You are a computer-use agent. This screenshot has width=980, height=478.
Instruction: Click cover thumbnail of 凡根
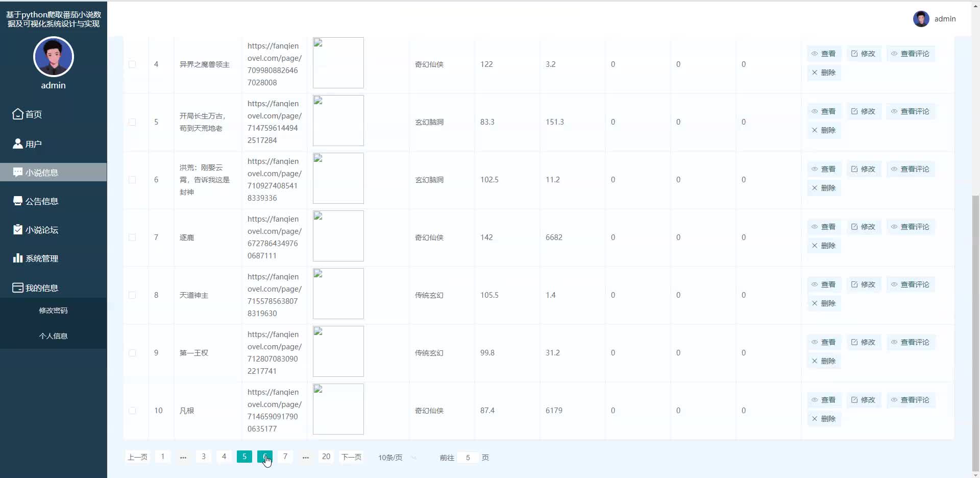[338, 409]
